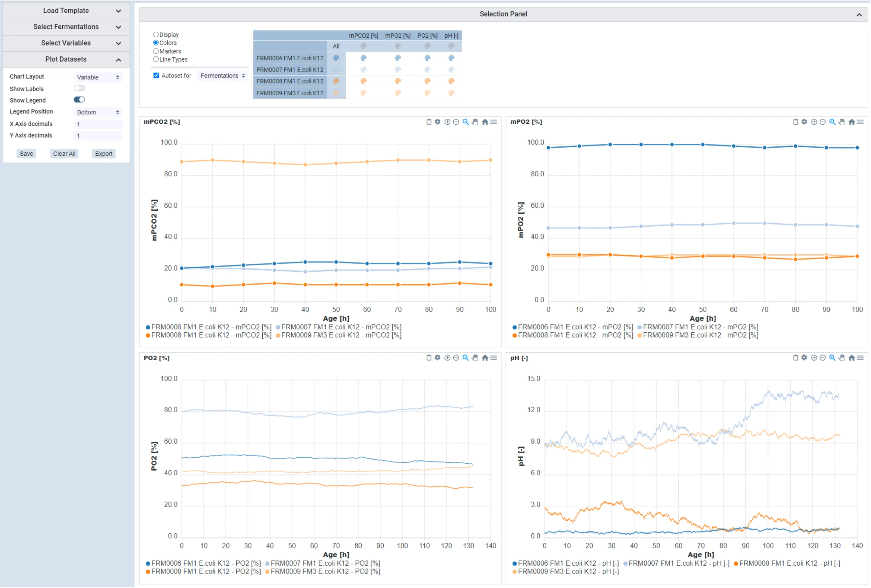Viewport: 871px width, 588px height.
Task: Select the Markers radio option
Action: point(155,51)
